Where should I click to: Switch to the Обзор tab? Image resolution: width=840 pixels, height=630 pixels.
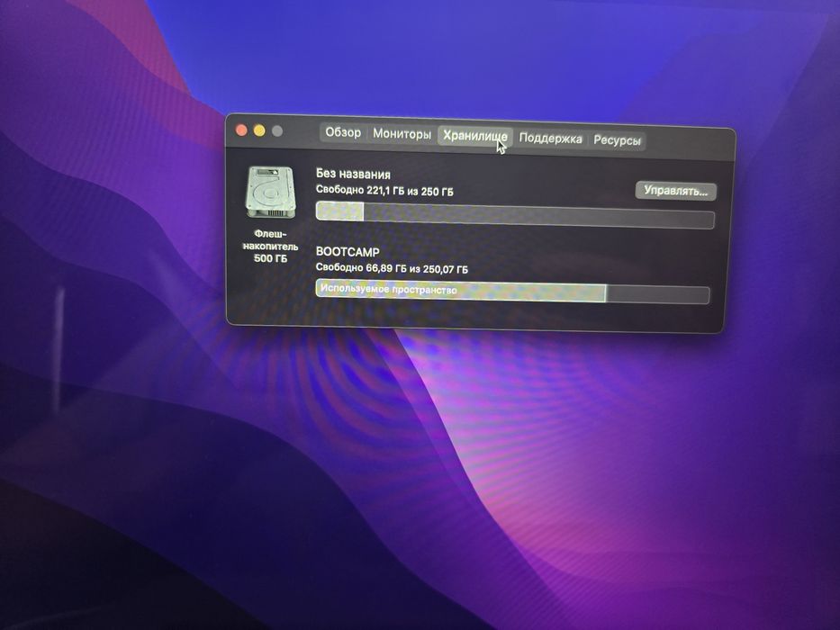coord(343,132)
